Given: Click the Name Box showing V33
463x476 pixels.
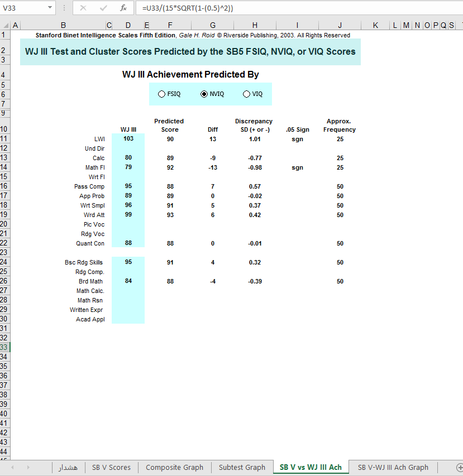Looking at the screenshot, I should [x=22, y=8].
